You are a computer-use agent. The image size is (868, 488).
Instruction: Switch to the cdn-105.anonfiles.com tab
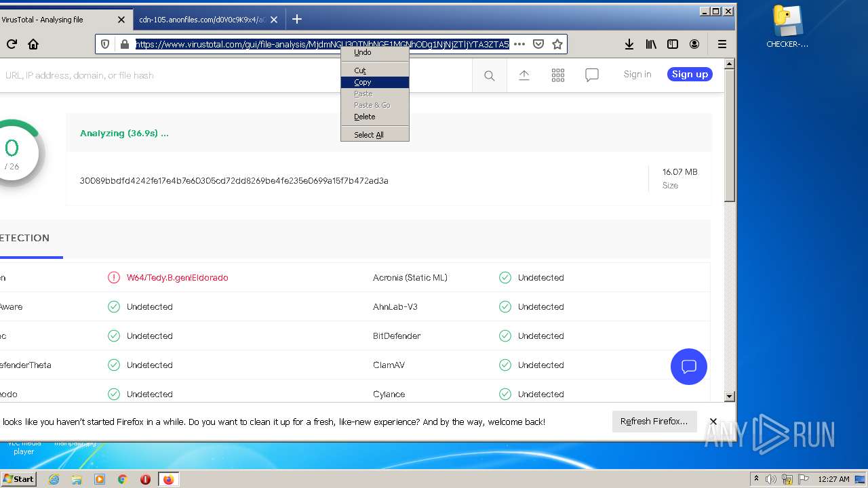203,20
